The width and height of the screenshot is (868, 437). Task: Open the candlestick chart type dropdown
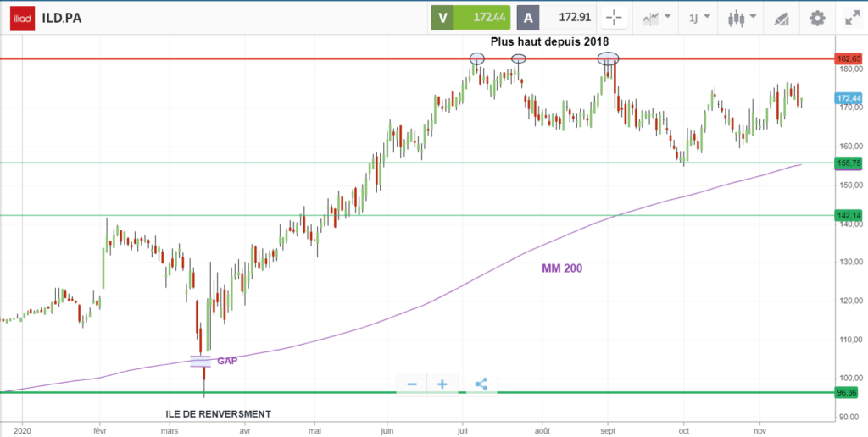pos(743,18)
